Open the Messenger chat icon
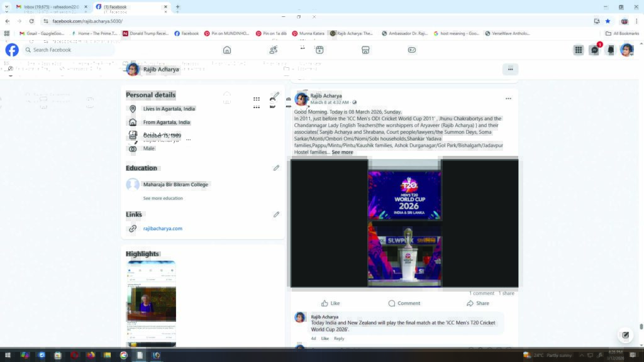This screenshot has height=362, width=644. pos(594,50)
